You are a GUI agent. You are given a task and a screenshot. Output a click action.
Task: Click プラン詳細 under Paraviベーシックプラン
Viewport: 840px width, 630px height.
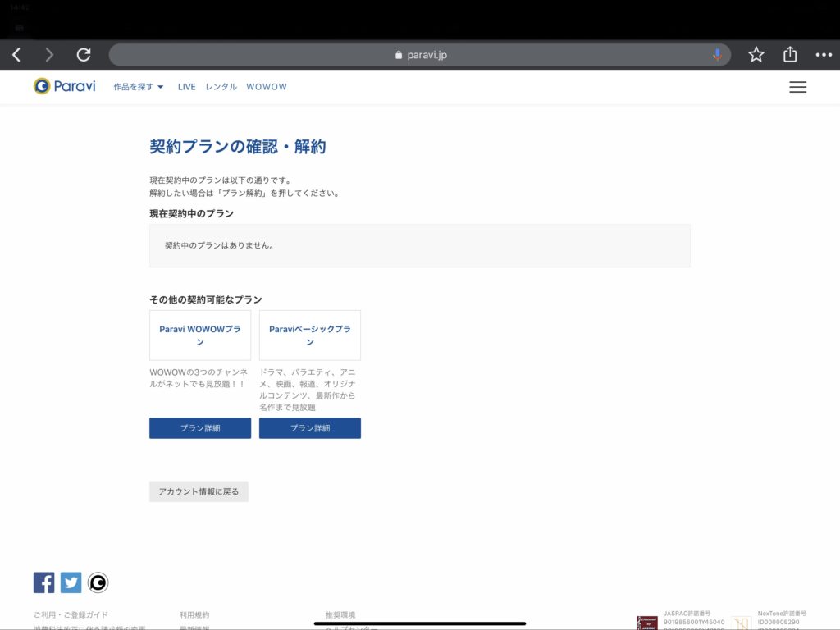309,428
